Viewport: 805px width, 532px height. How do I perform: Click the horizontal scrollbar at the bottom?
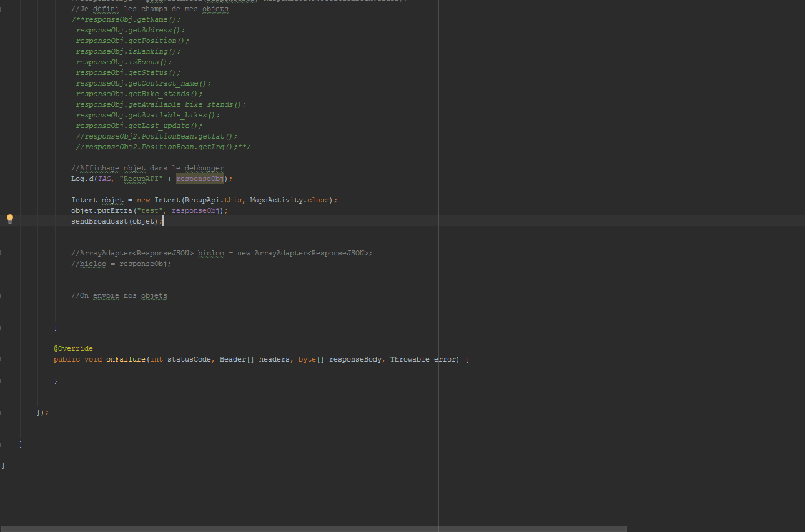[314, 529]
